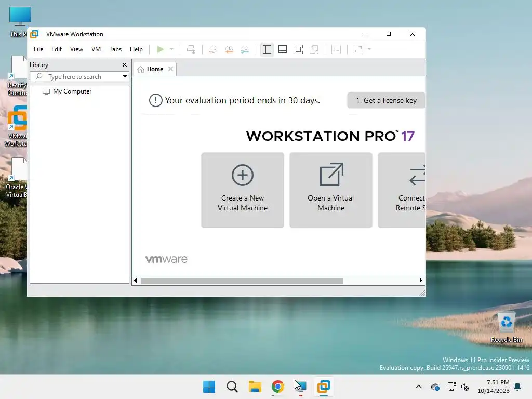Click Connect to Remote Server tile
The image size is (532, 399).
(402, 190)
